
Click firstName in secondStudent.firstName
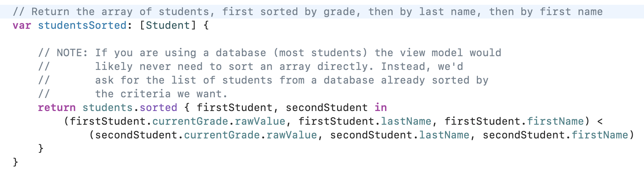[600, 135]
